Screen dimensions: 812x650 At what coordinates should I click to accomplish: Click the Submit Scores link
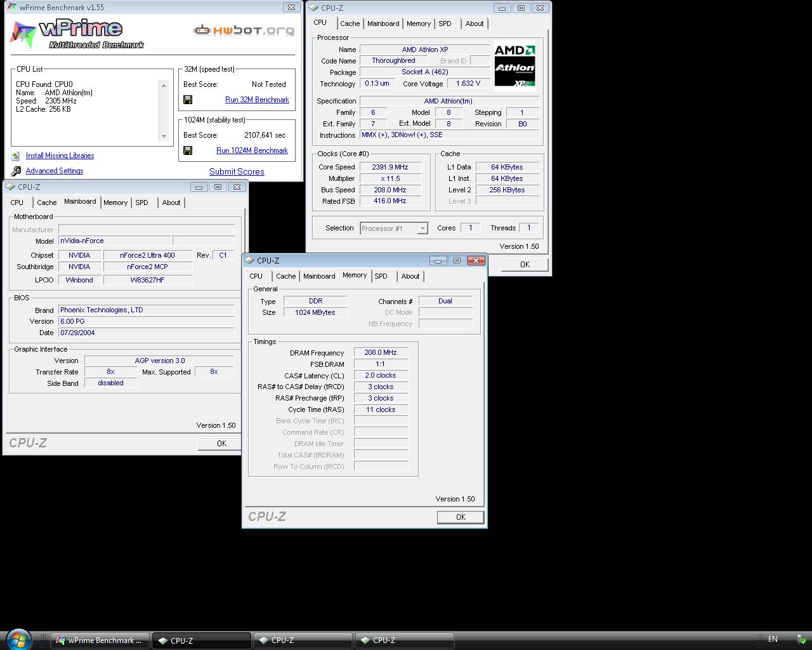tap(237, 171)
